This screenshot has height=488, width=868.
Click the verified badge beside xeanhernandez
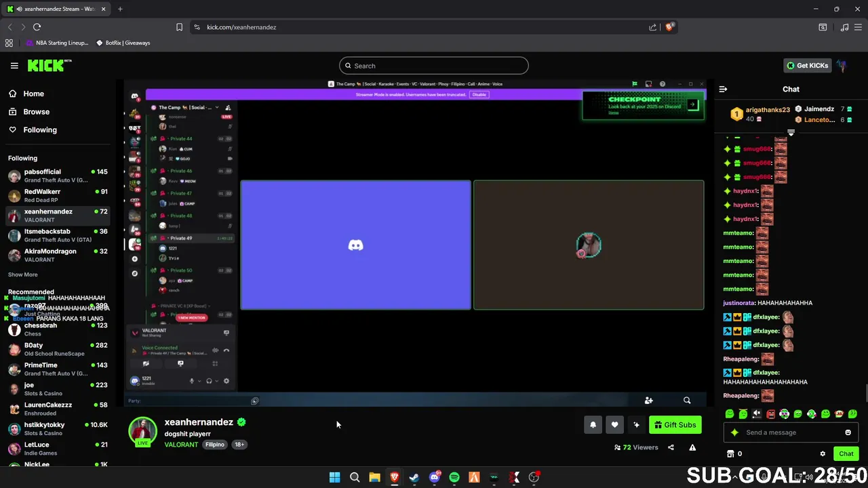point(241,422)
